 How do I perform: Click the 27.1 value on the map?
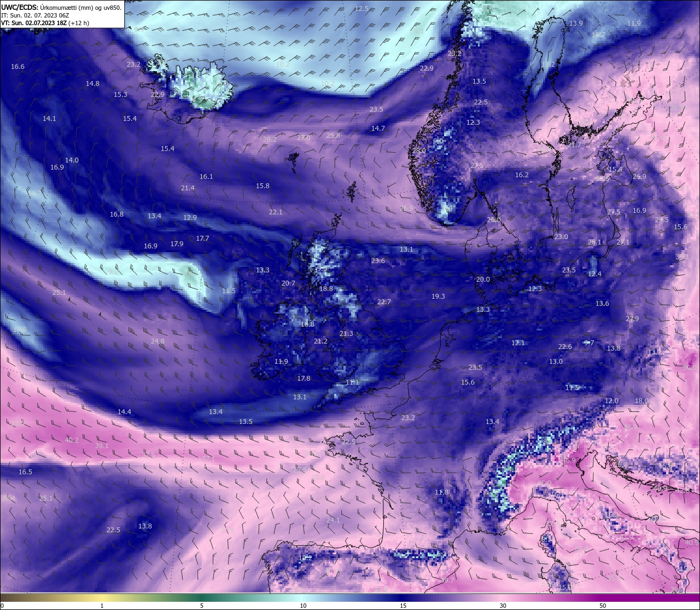click(623, 242)
